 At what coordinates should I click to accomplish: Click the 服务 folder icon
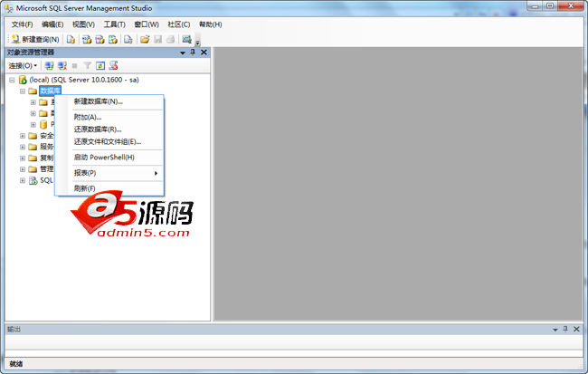tap(33, 147)
